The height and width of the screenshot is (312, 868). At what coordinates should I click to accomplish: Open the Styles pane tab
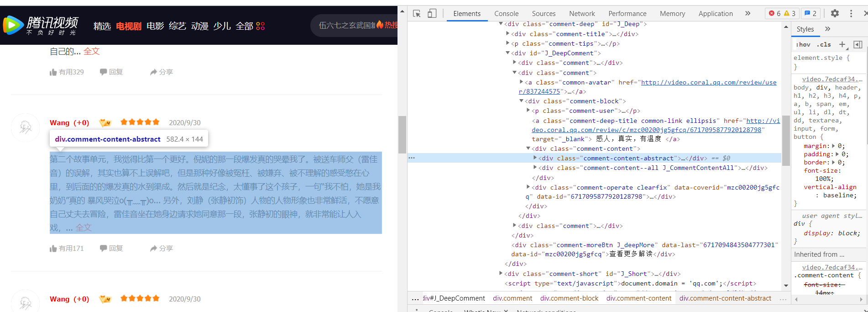pyautogui.click(x=805, y=29)
